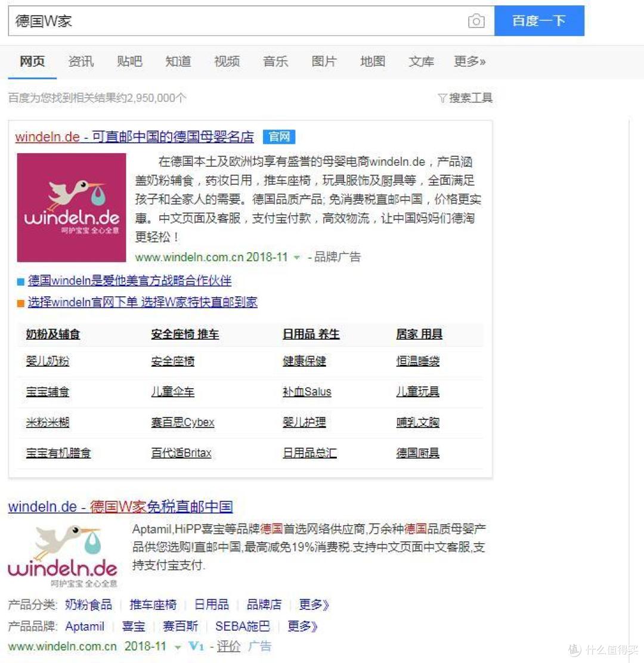Open the 宝宝辅食 link
The height and width of the screenshot is (663, 644).
tap(47, 392)
